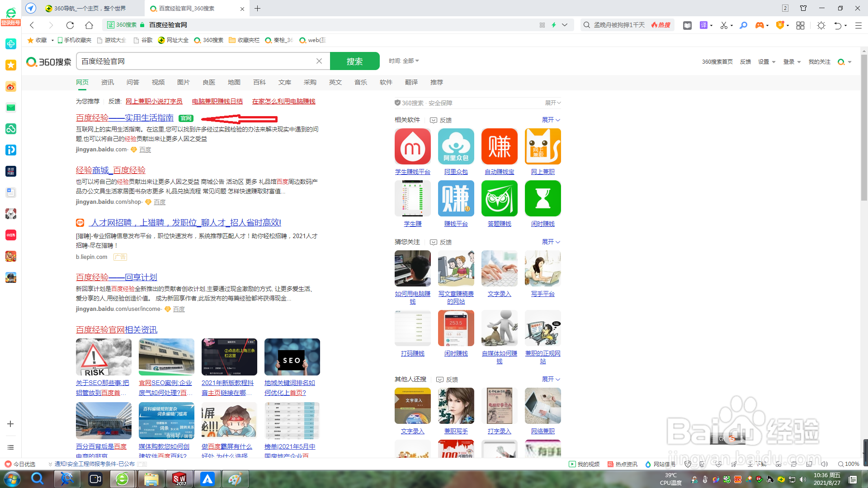The image size is (868, 488).
Task: Open the Weibo sidebar icon
Action: 11,86
